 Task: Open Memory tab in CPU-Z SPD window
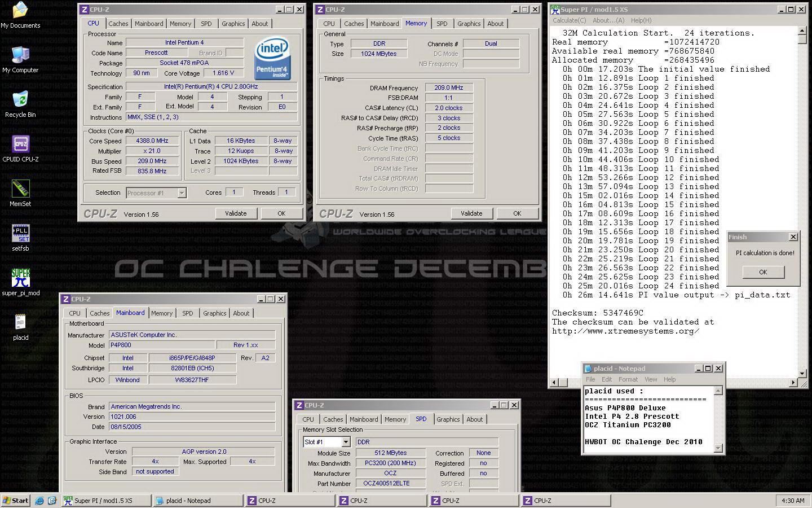coord(395,419)
